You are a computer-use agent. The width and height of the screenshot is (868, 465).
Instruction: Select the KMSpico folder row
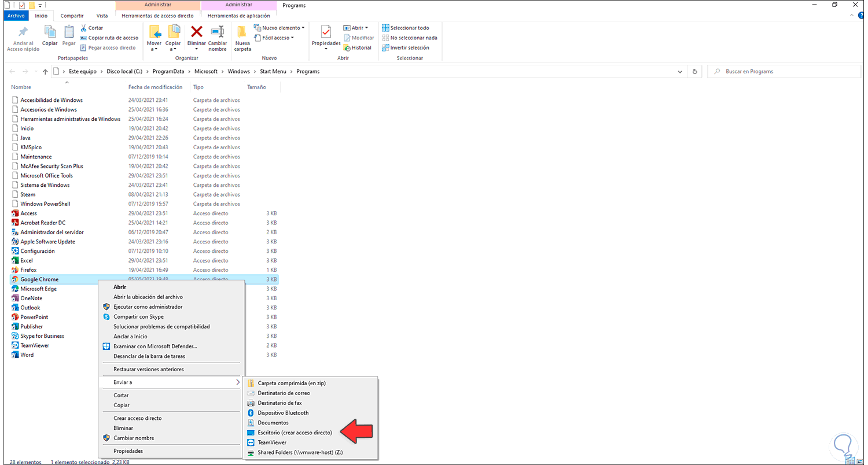pos(145,147)
